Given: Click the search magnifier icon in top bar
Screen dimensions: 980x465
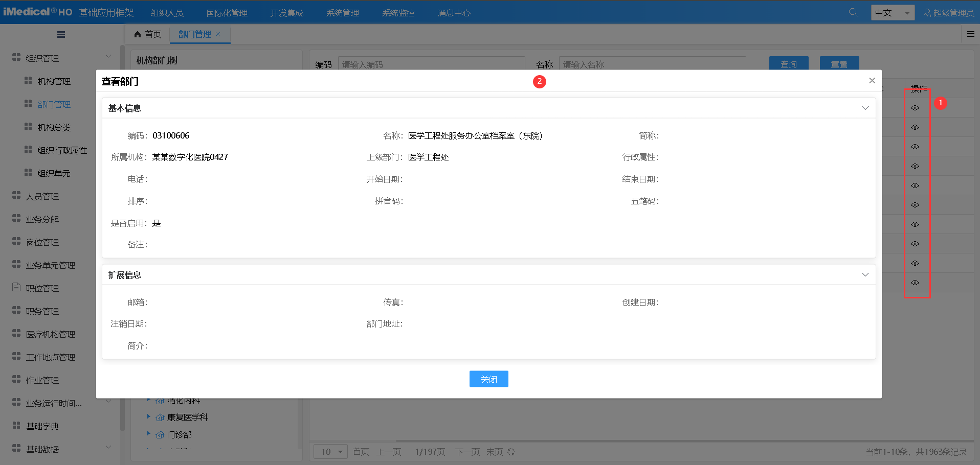Looking at the screenshot, I should click(x=852, y=12).
